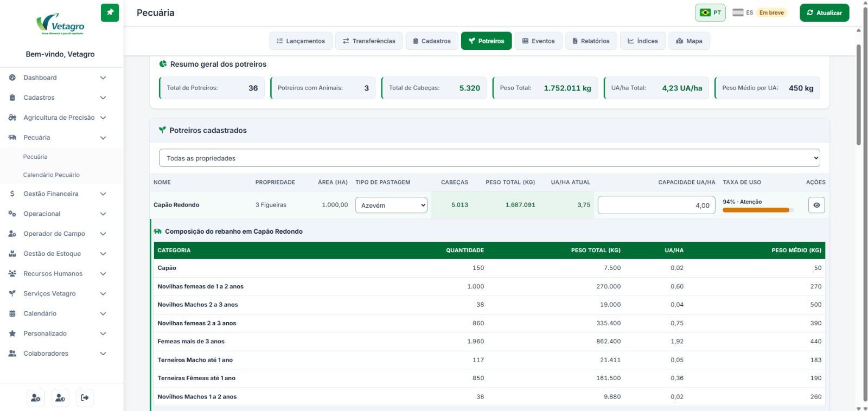This screenshot has width=868, height=411.
Task: Click the Atualizar button
Action: [x=824, y=12]
